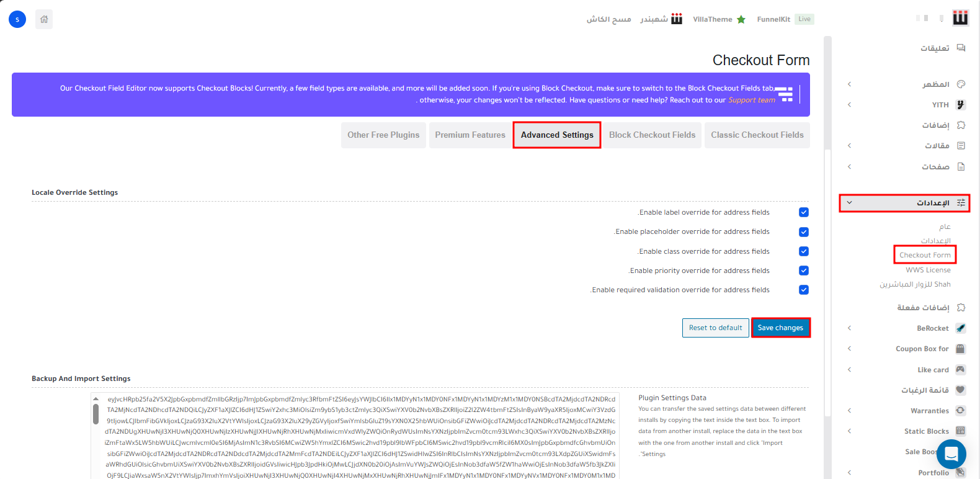Click the plugin settings data scrollbar

[x=96, y=414]
